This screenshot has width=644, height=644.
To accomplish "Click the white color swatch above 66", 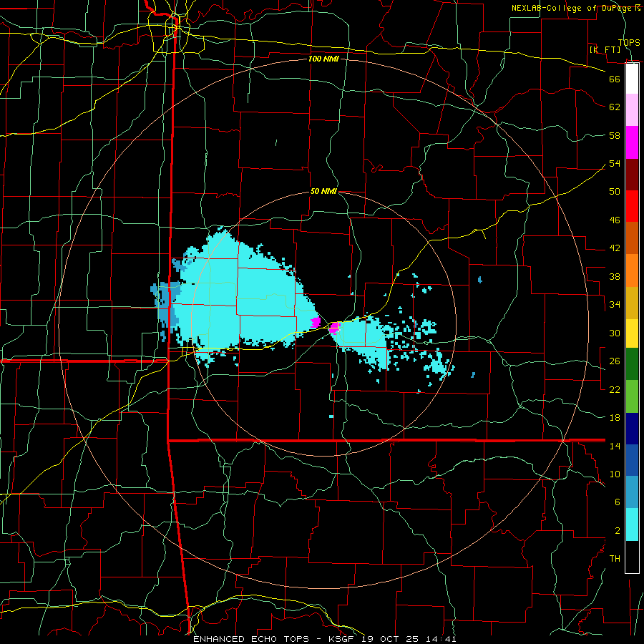I will pyautogui.click(x=632, y=79).
